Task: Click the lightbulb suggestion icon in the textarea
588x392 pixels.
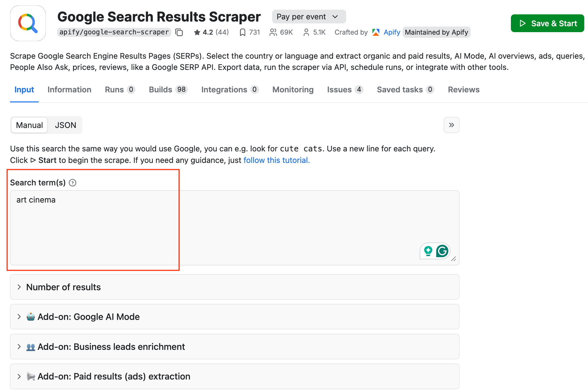Action: (x=428, y=251)
